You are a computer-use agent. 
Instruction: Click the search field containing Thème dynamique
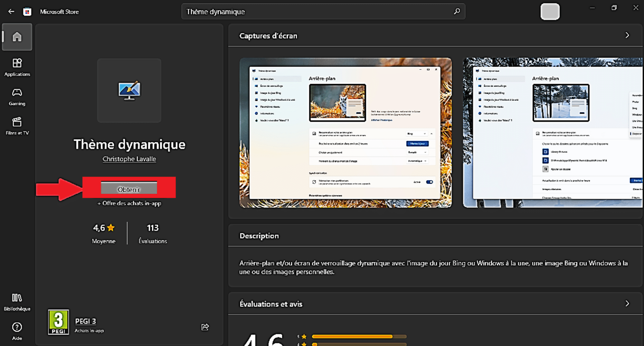tap(323, 12)
